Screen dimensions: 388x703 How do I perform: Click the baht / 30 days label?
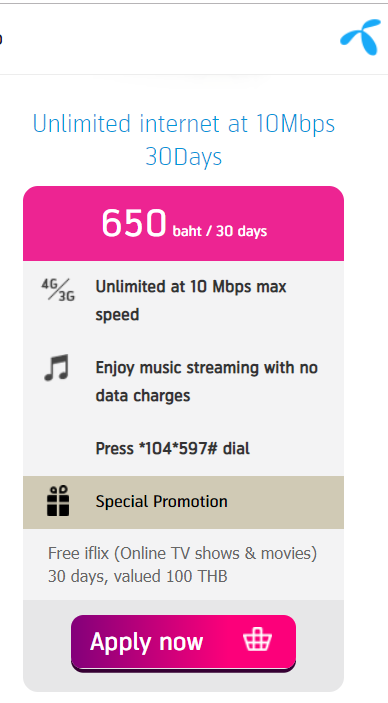pyautogui.click(x=220, y=231)
